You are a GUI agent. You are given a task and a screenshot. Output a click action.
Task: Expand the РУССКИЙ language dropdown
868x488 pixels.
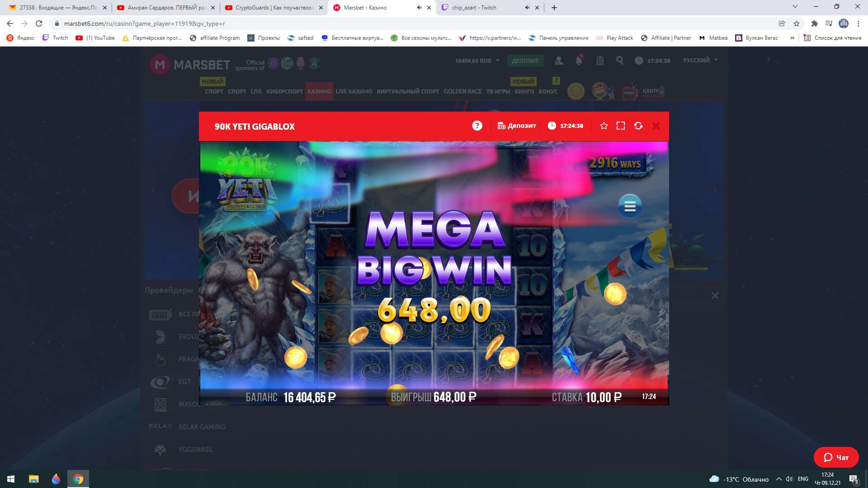700,60
